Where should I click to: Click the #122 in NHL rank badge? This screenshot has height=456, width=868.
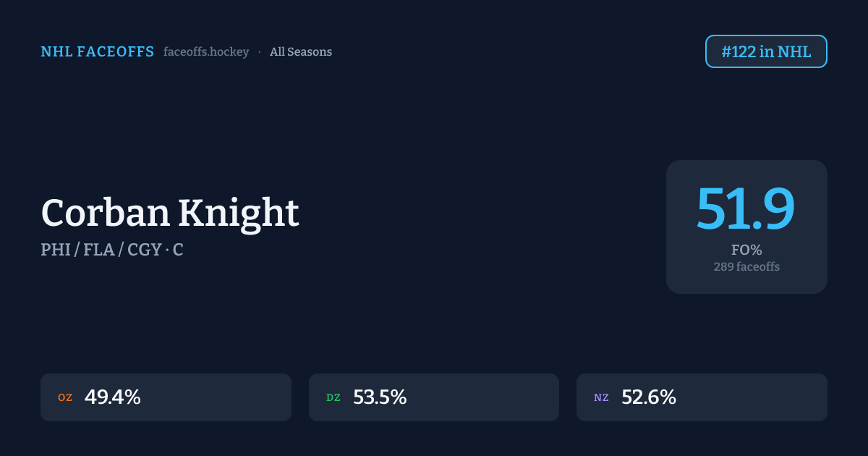pos(766,52)
